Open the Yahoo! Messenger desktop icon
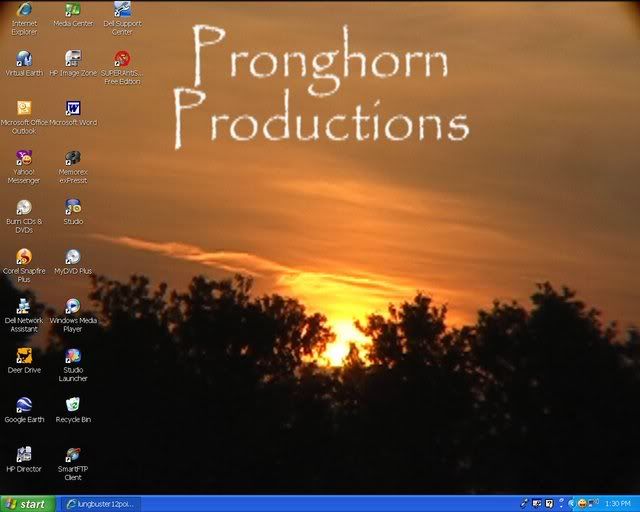640x512 pixels. (x=24, y=167)
